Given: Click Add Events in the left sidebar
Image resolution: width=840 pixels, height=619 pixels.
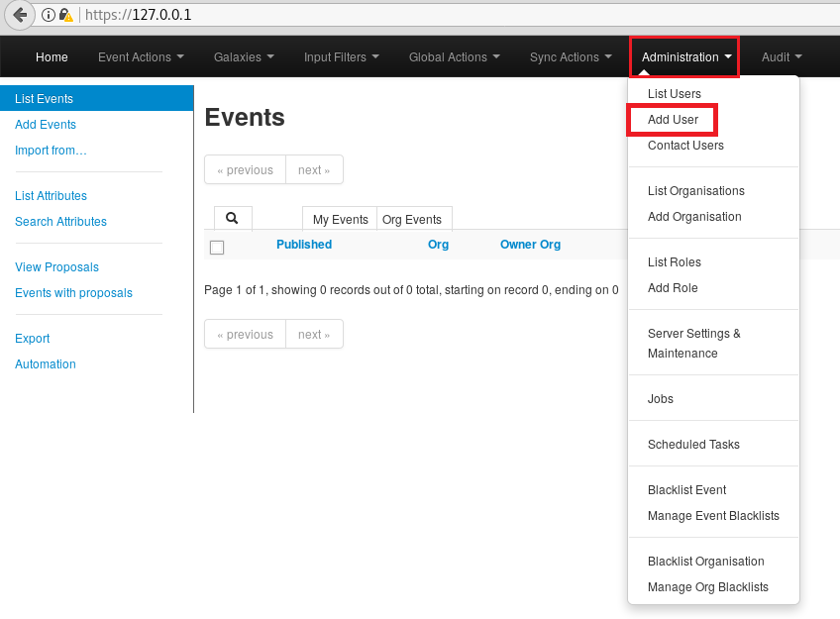Looking at the screenshot, I should point(46,125).
